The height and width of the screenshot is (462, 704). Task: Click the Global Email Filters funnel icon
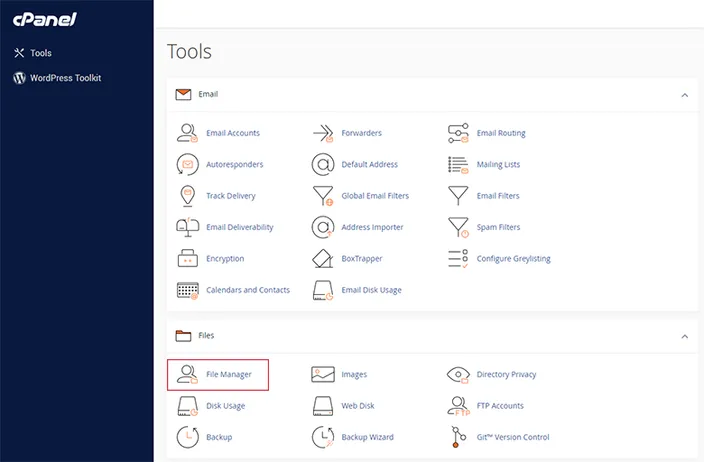(x=323, y=196)
